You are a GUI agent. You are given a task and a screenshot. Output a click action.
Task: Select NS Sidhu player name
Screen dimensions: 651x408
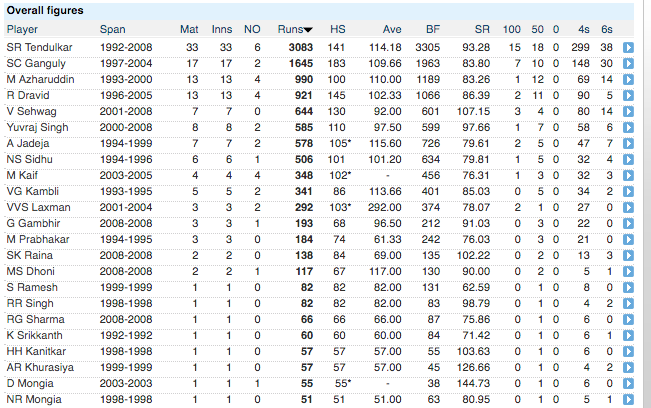point(29,159)
